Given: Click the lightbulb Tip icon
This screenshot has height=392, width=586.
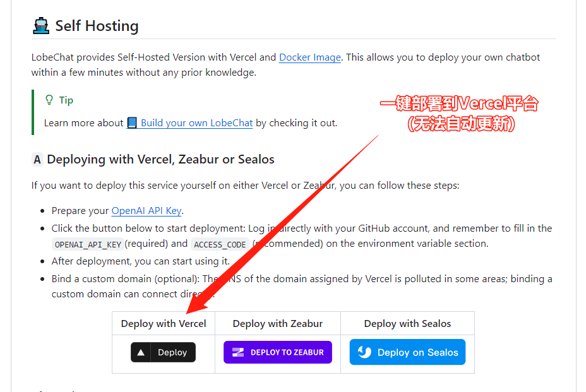Looking at the screenshot, I should coord(49,100).
